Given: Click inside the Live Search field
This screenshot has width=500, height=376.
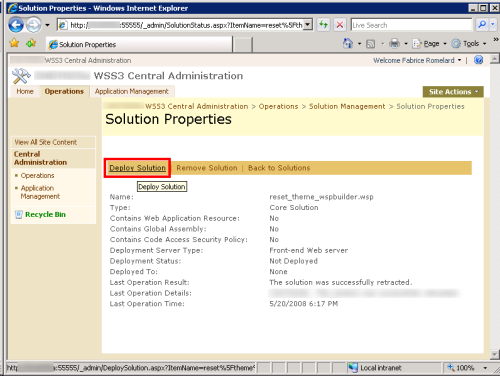Looking at the screenshot, I should tap(412, 25).
